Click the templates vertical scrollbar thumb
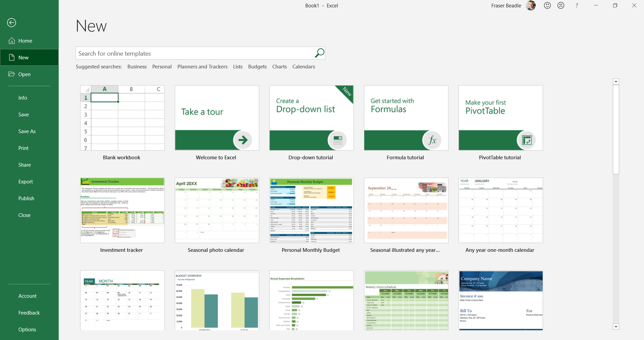The image size is (644, 340). click(x=616, y=129)
